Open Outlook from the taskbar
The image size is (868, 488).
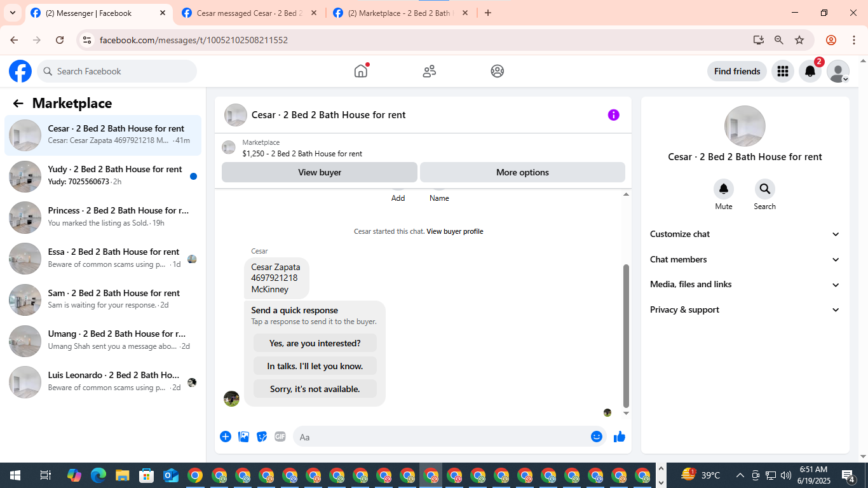170,475
